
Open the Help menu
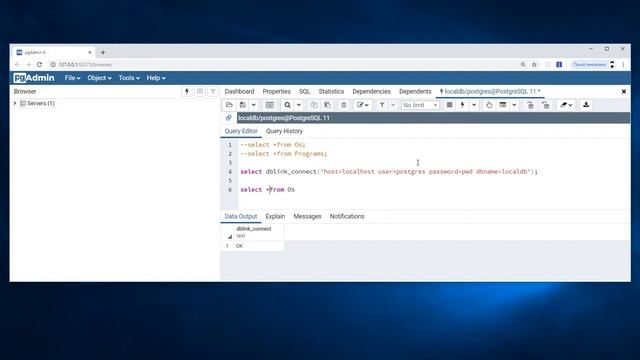pyautogui.click(x=156, y=78)
